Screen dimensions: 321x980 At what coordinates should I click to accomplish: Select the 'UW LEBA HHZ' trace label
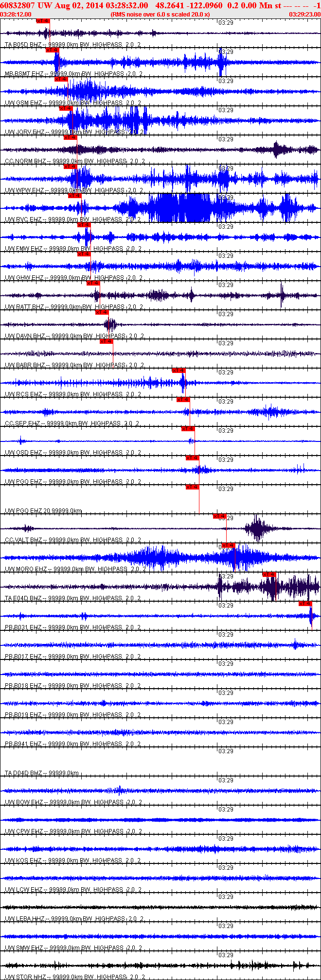click(x=25, y=919)
